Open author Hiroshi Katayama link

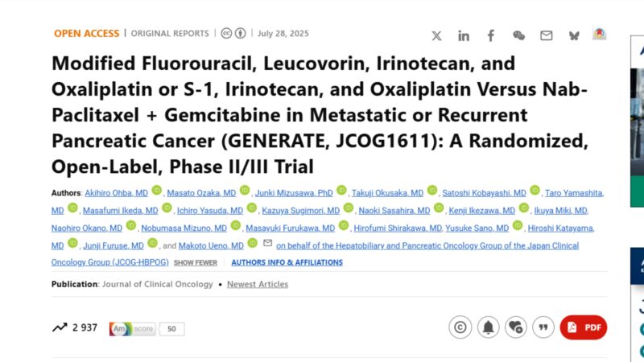(560, 228)
